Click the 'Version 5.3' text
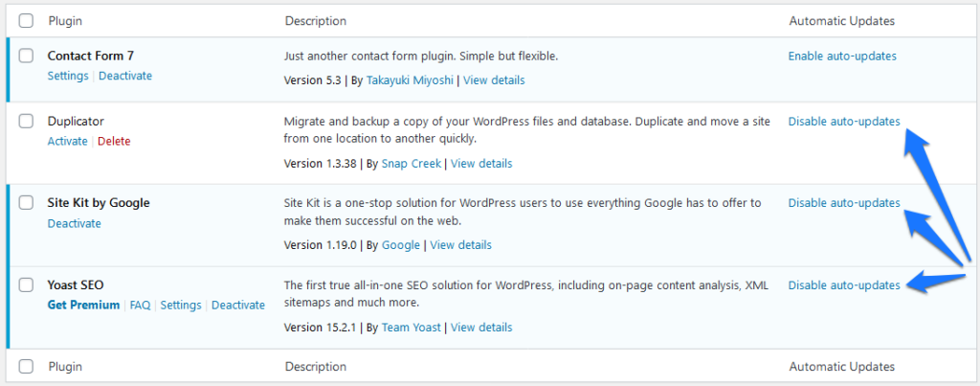 pos(311,80)
